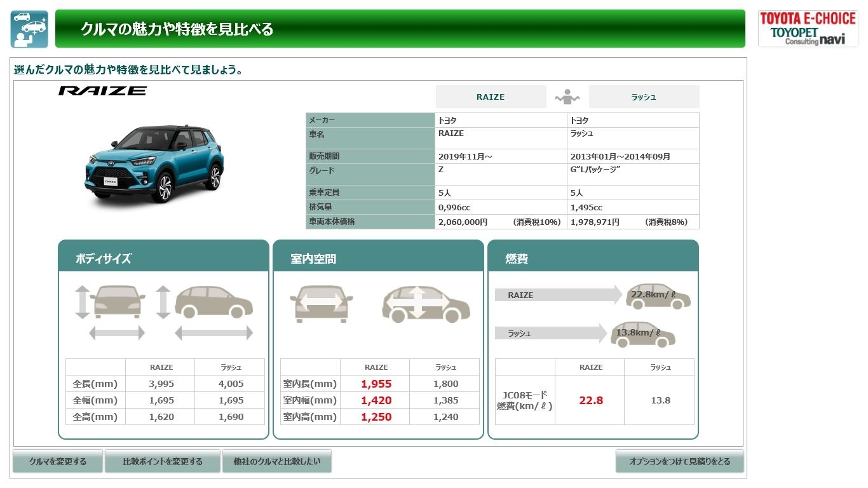Click the 乗車定員 row label
The height and width of the screenshot is (488, 868).
tap(370, 193)
